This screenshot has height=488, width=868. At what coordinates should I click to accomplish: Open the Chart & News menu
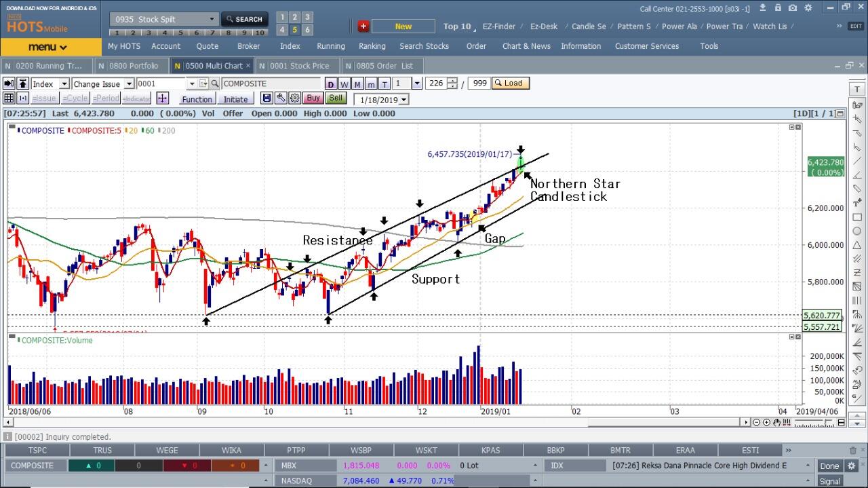tap(526, 46)
